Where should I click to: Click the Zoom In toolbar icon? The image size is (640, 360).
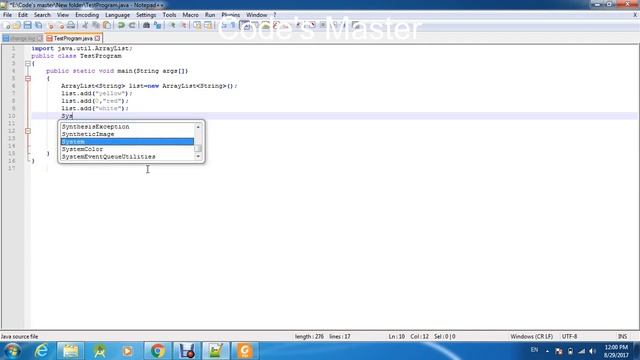click(173, 25)
